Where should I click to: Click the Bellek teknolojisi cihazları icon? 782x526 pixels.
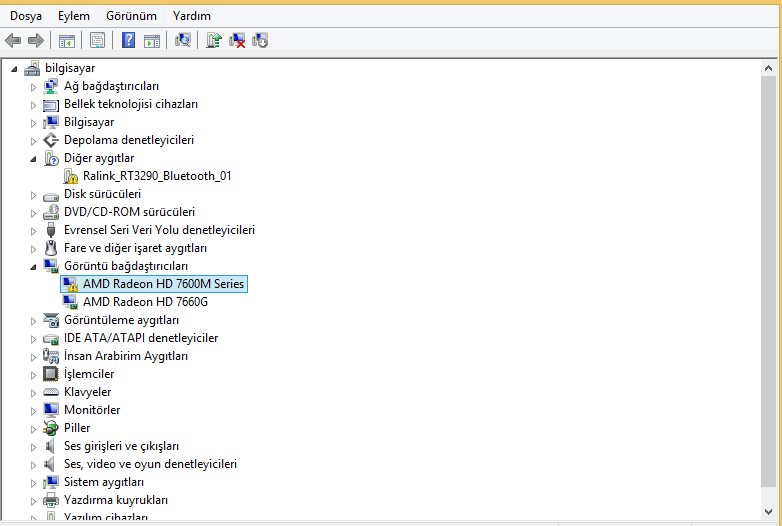coord(50,104)
